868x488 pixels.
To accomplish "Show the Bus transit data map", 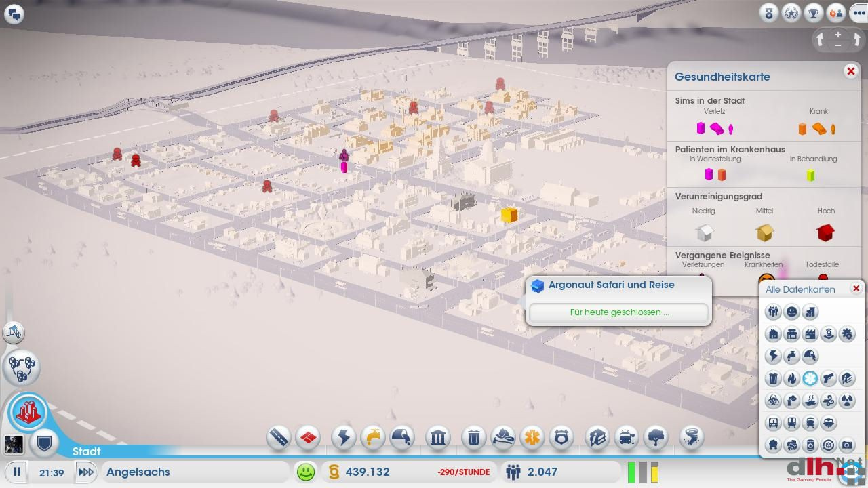I will pos(773,424).
